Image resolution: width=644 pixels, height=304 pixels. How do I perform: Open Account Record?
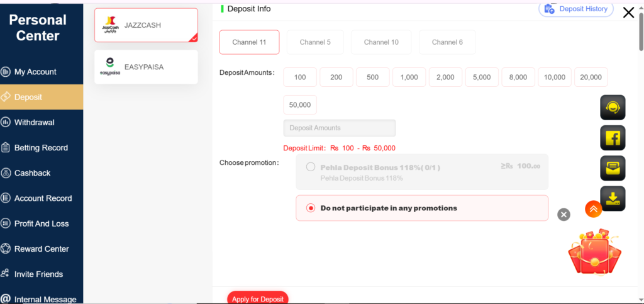[42, 198]
